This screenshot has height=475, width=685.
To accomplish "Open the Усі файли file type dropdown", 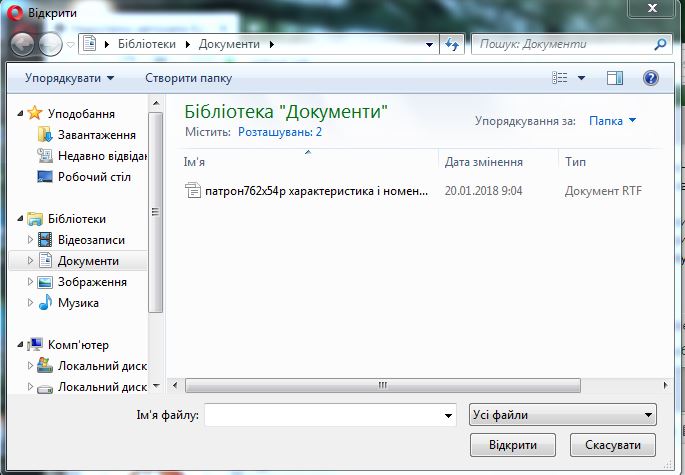I will [563, 415].
